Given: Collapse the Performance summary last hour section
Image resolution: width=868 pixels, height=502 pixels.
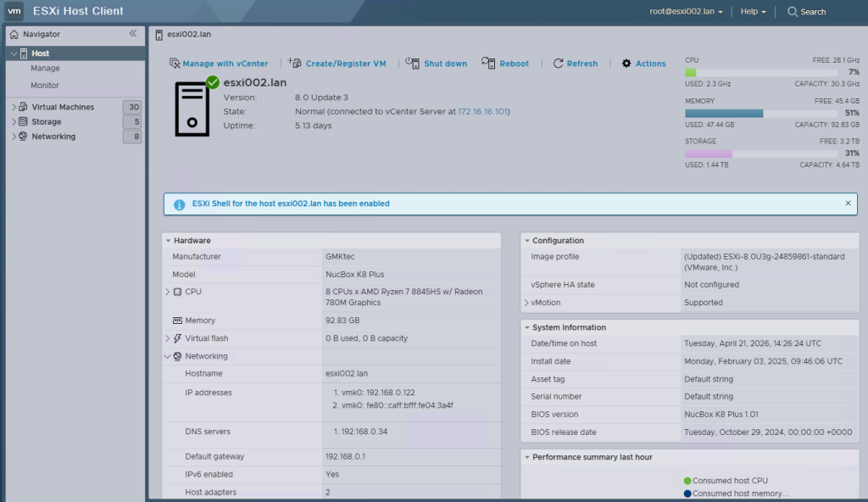Looking at the screenshot, I should [x=526, y=458].
